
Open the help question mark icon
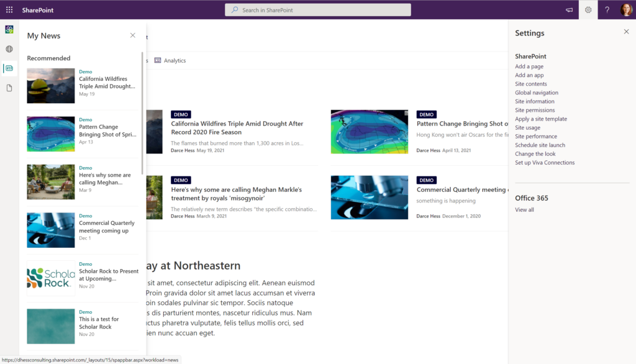pyautogui.click(x=607, y=10)
